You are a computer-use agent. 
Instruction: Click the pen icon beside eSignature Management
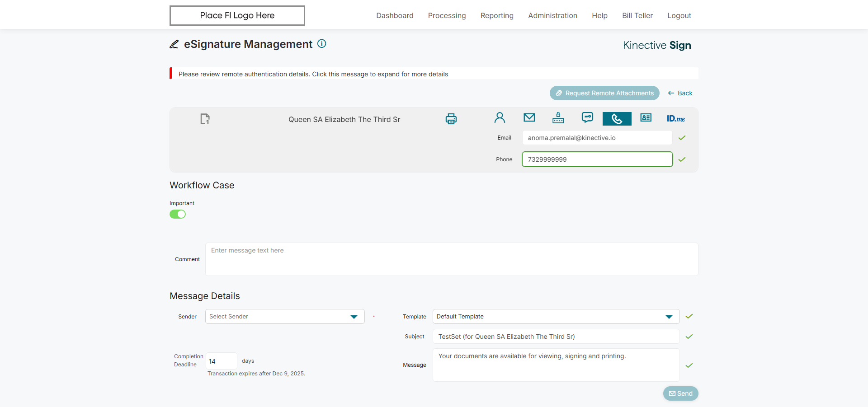pos(174,44)
